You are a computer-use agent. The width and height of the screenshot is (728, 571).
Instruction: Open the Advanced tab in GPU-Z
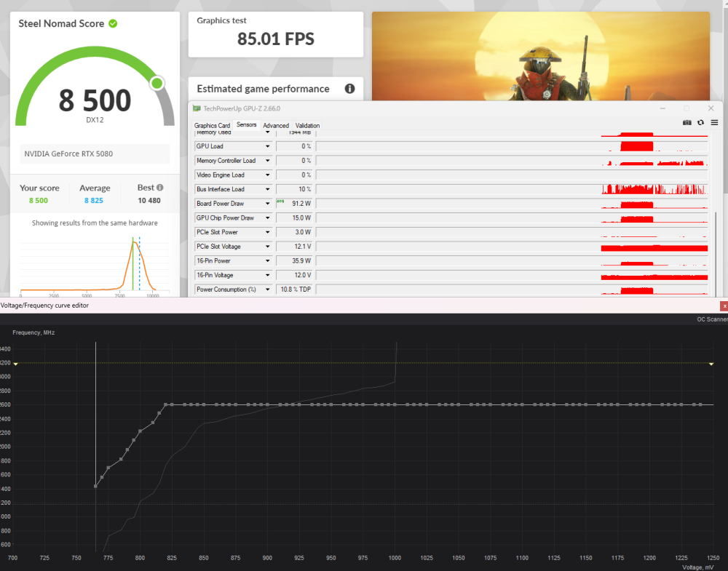click(x=276, y=125)
